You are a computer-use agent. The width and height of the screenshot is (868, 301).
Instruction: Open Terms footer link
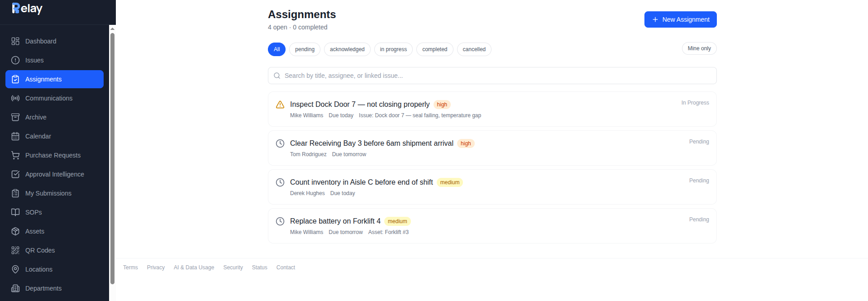click(130, 268)
